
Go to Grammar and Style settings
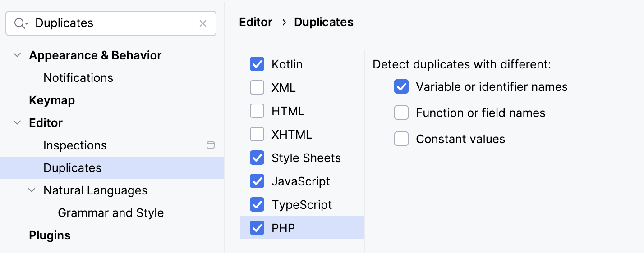click(110, 213)
